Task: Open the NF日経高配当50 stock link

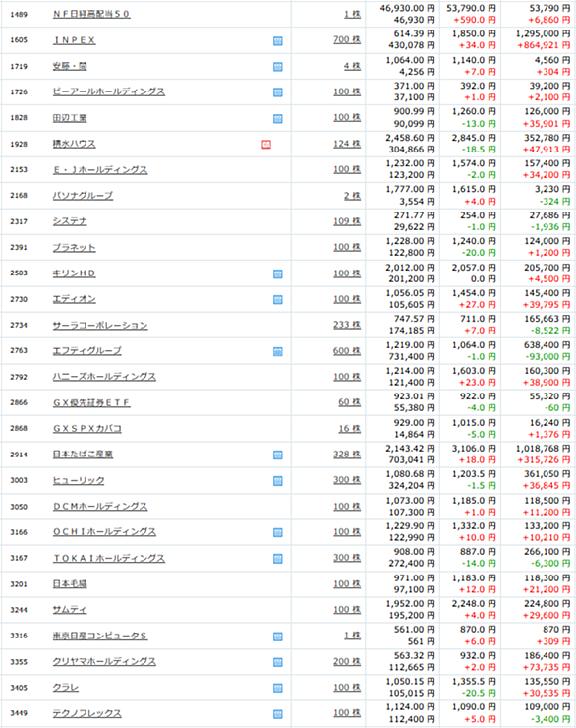Action: click(91, 14)
